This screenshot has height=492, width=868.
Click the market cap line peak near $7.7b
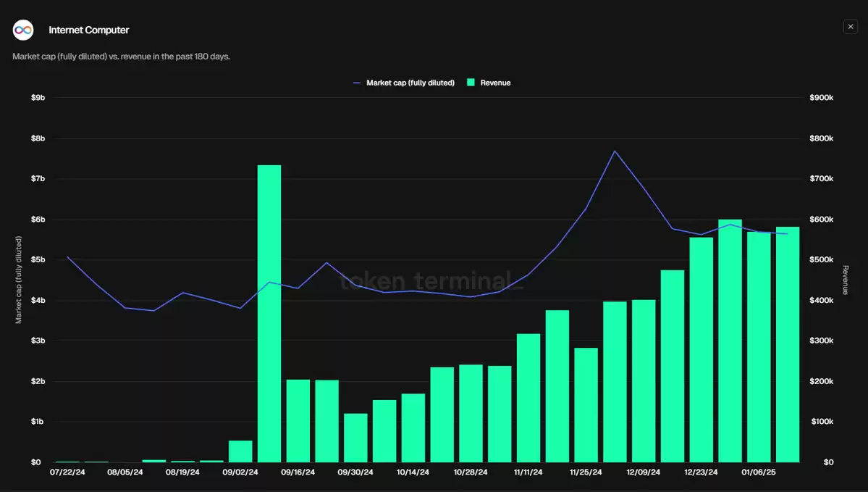[615, 151]
